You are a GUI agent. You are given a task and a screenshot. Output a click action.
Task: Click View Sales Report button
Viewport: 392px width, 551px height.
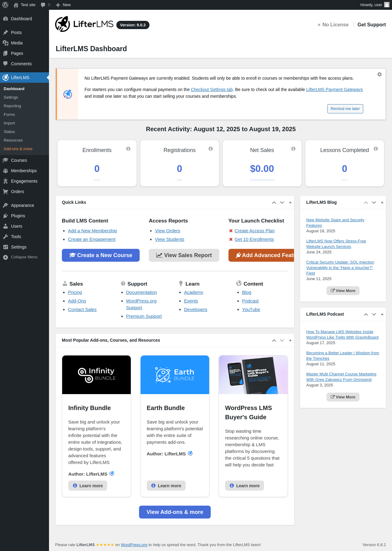pos(184,255)
